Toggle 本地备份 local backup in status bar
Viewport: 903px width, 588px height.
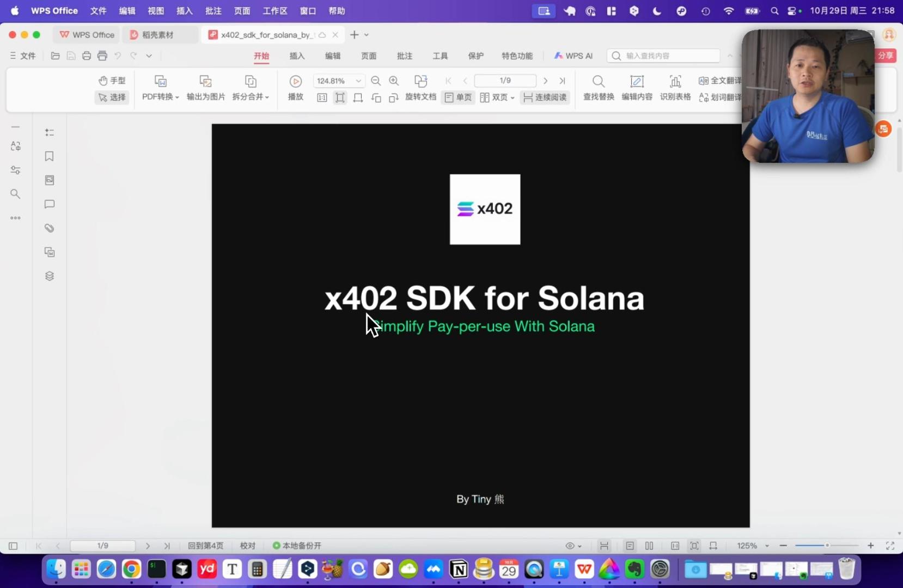pos(296,546)
